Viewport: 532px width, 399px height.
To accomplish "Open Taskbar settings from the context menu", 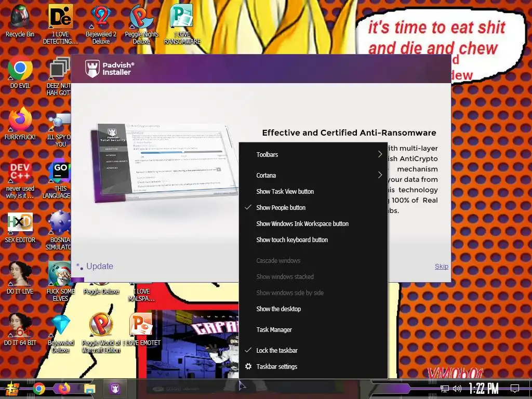I will (313, 366).
